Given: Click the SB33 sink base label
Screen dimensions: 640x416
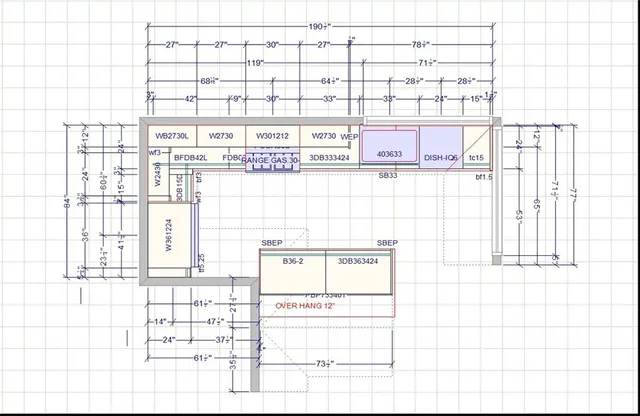Looking at the screenshot, I should [x=387, y=176].
